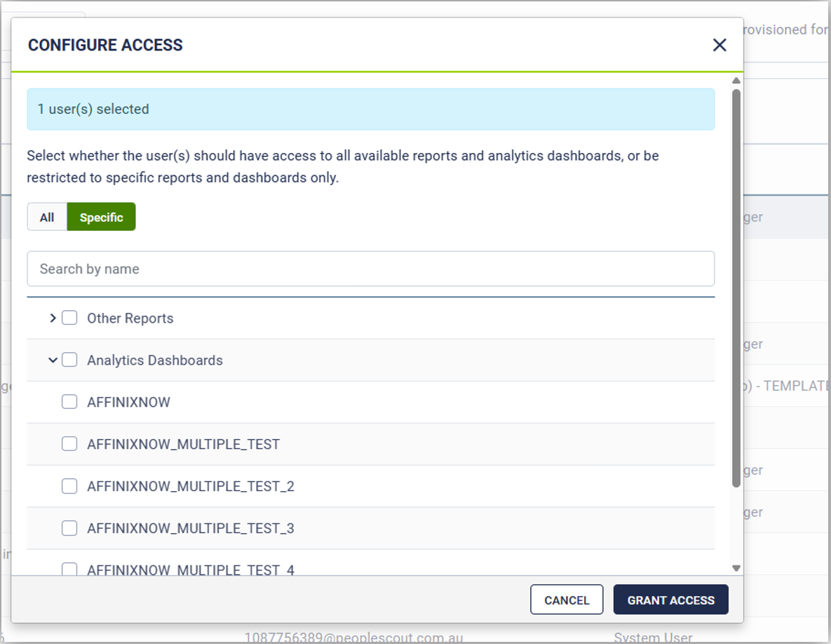The height and width of the screenshot is (644, 831).
Task: Click the Search by name field
Action: pos(370,269)
